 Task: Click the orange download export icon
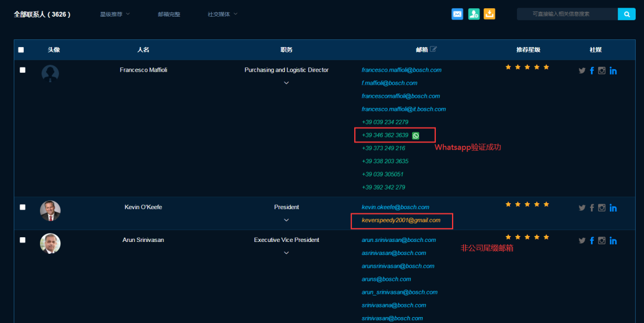(490, 14)
